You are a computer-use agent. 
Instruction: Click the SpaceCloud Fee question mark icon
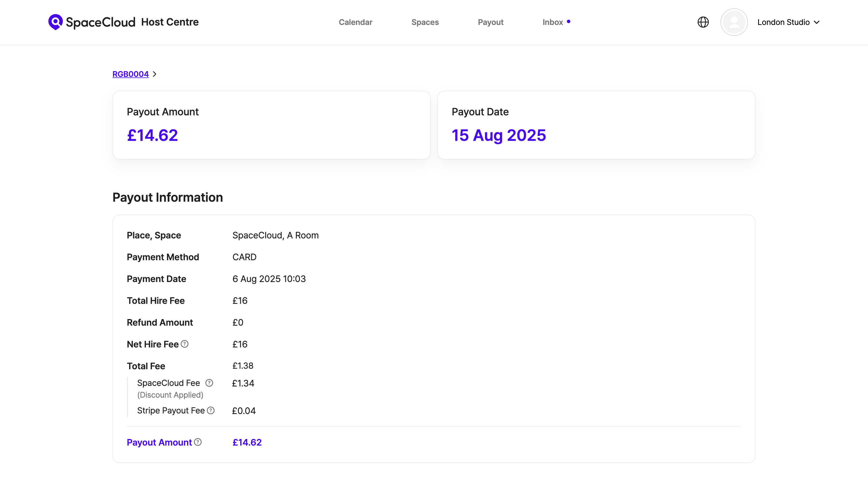tap(209, 383)
